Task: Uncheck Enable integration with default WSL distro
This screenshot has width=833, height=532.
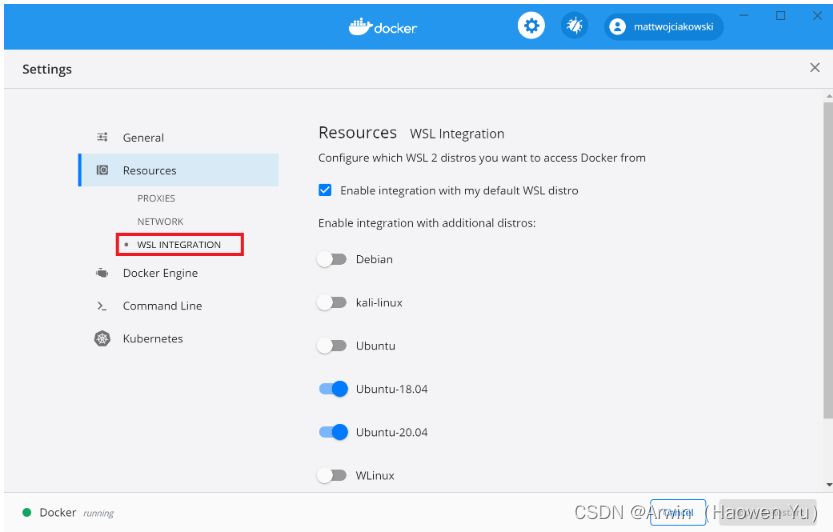Action: [325, 190]
